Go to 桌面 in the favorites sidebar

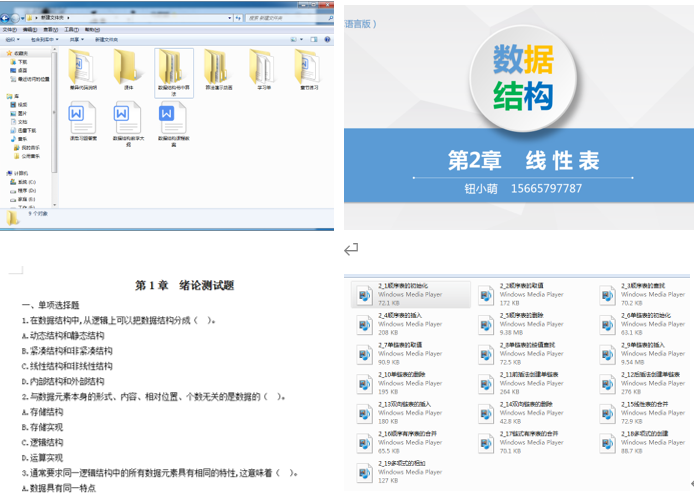(22, 70)
